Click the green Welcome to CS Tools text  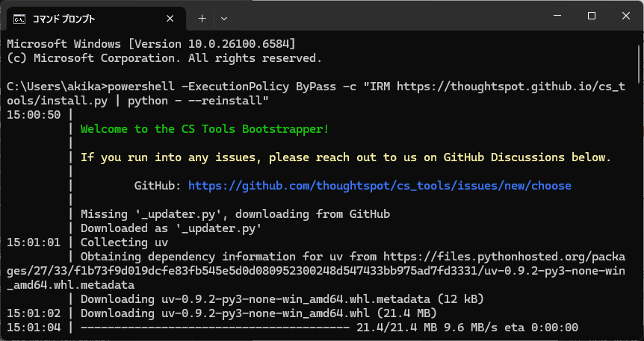coord(204,129)
